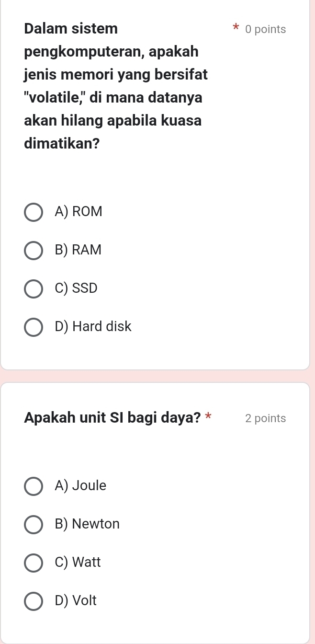Click the "0 points" label
Viewport: 315px width, 644px height.
point(266,29)
